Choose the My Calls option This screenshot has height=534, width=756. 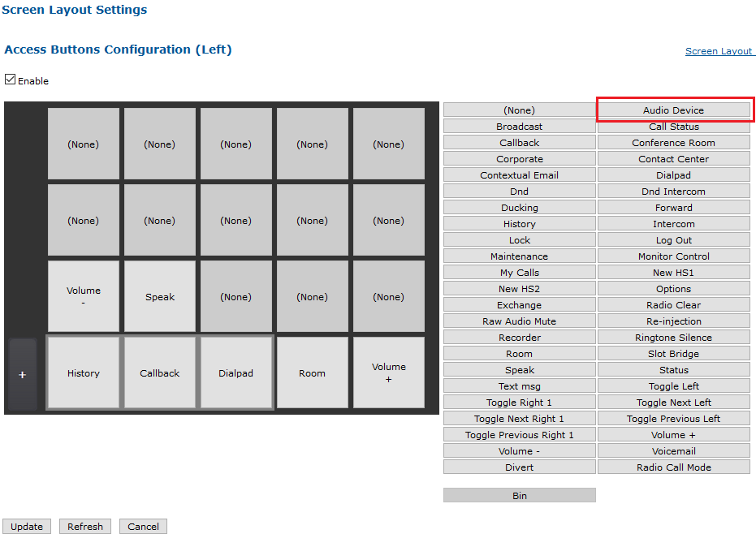(x=519, y=273)
